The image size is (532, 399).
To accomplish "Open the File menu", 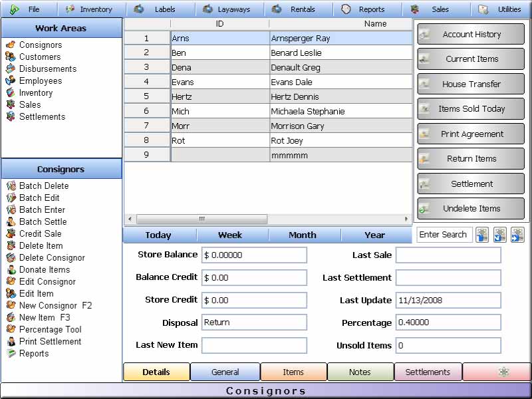I will (x=29, y=9).
